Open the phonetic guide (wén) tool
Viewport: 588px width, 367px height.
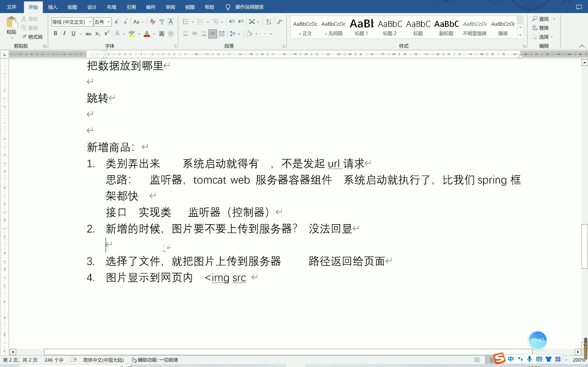click(162, 22)
